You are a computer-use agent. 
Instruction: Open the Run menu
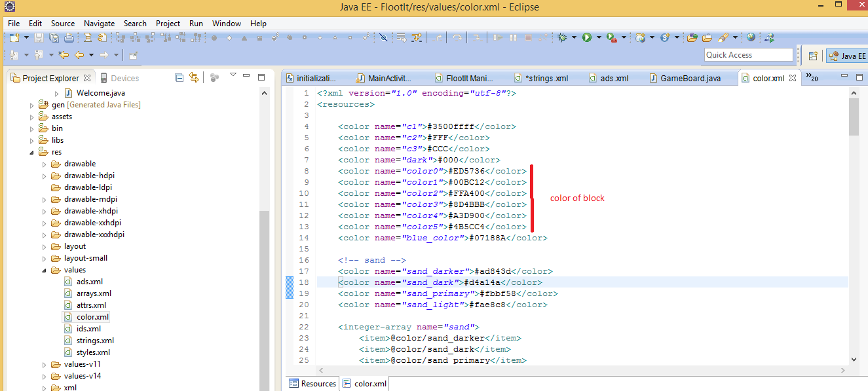196,23
